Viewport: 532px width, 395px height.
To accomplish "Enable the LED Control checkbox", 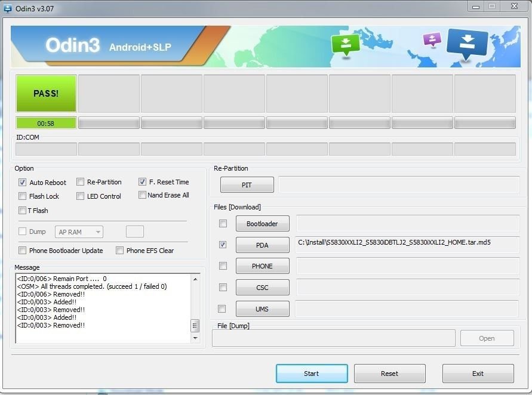I will tap(80, 196).
